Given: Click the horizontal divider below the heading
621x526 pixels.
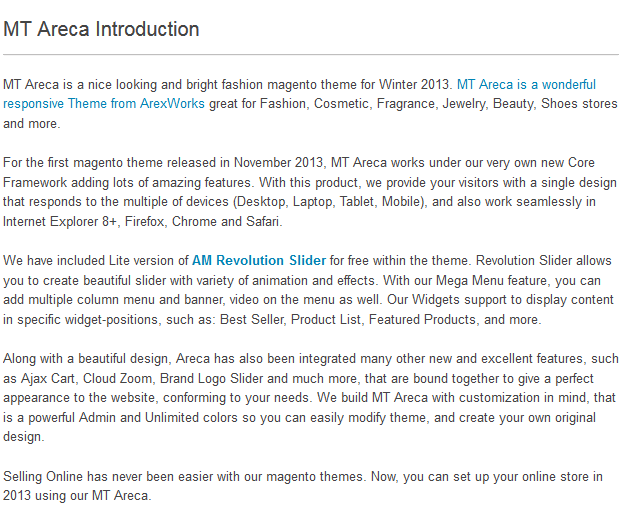Looking at the screenshot, I should tap(310, 54).
